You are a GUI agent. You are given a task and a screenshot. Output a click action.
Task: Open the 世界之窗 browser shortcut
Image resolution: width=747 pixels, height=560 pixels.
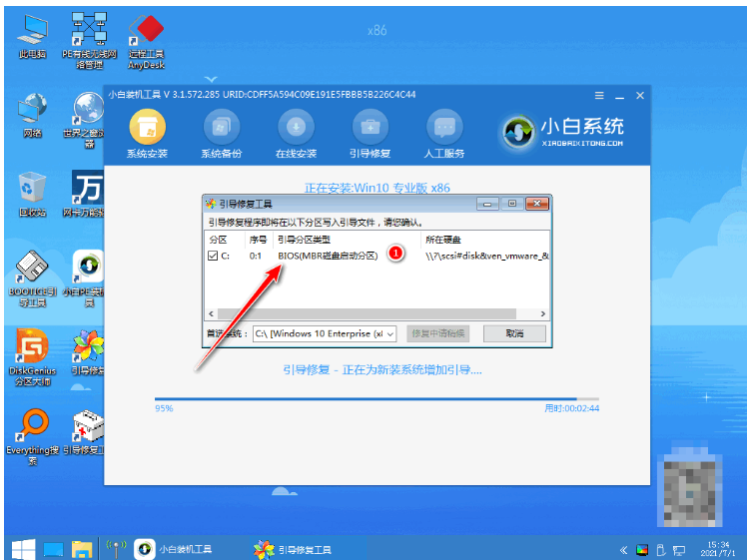pos(89,120)
